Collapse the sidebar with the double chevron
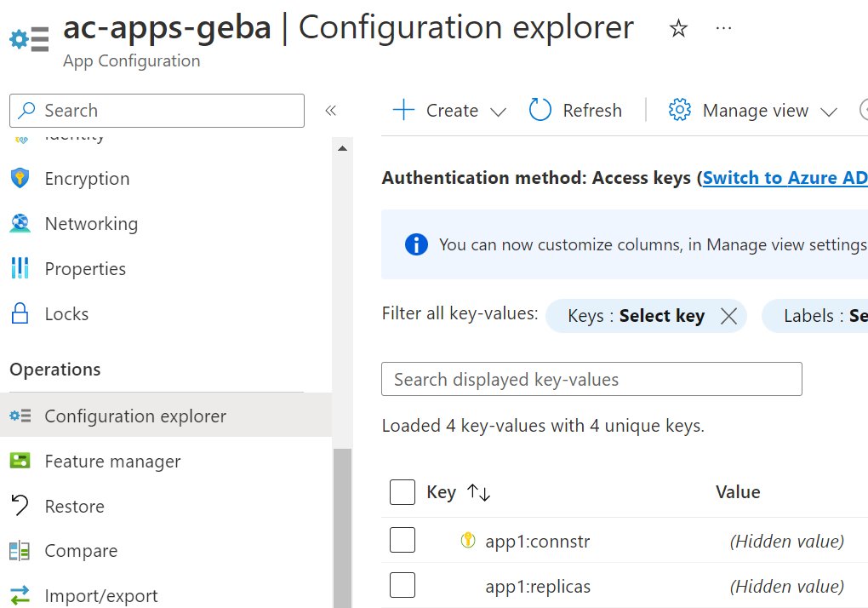The width and height of the screenshot is (868, 608). click(330, 111)
